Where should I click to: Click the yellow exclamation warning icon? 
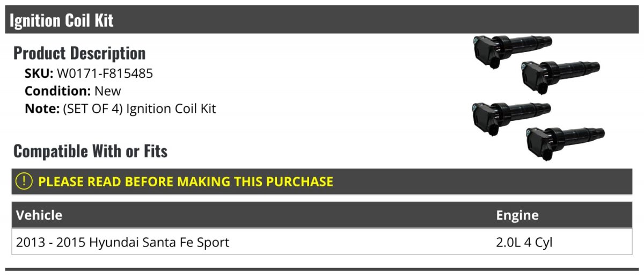tap(25, 181)
